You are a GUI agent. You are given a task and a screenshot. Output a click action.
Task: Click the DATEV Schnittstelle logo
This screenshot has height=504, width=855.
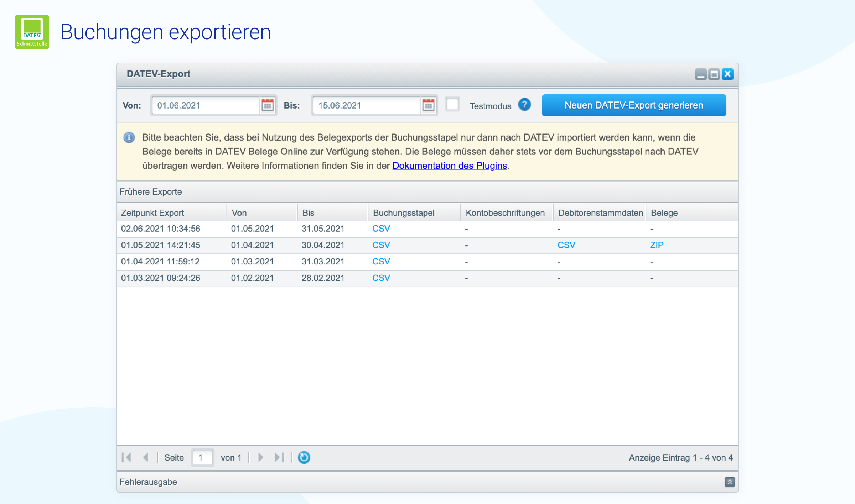[32, 32]
